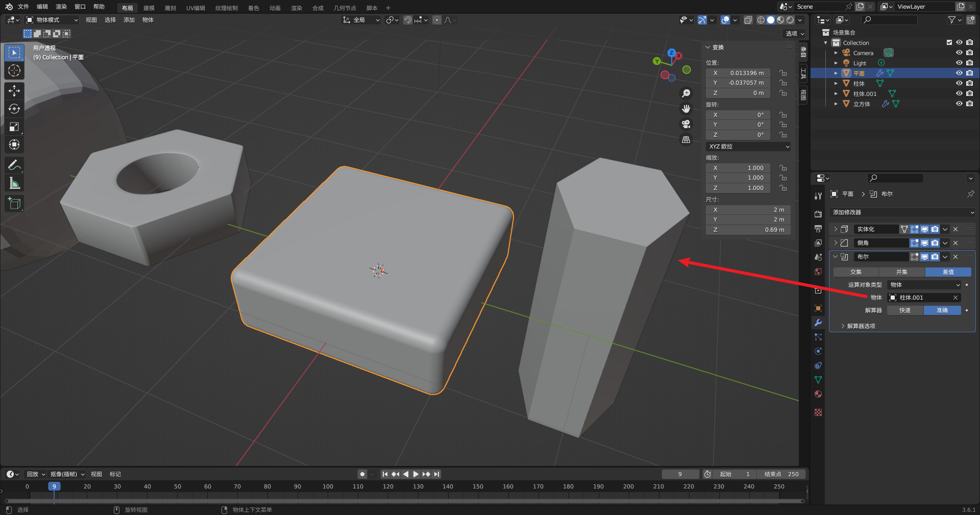
Task: Open the 文件 menu
Action: pos(23,7)
